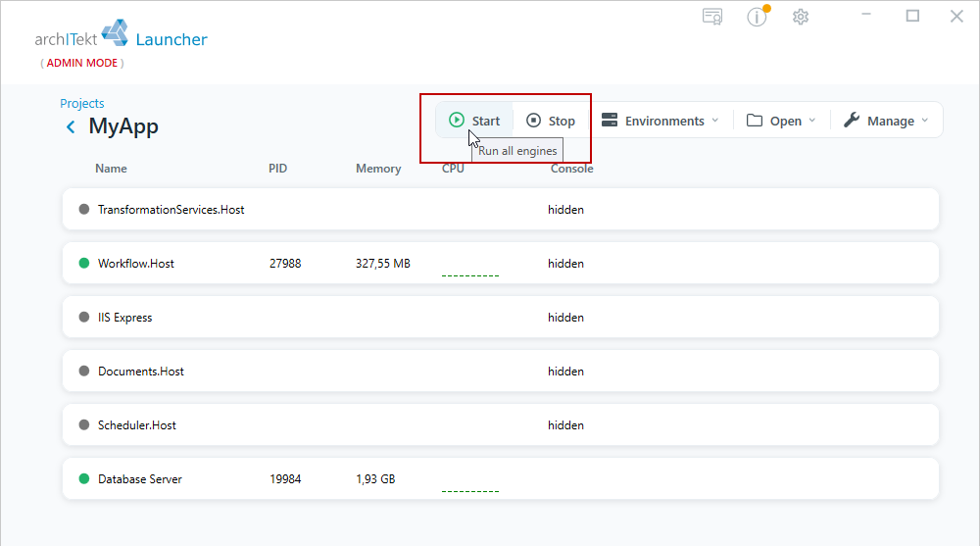Click the license certificate icon in title bar
Screen dimensions: 980x546
tap(711, 17)
